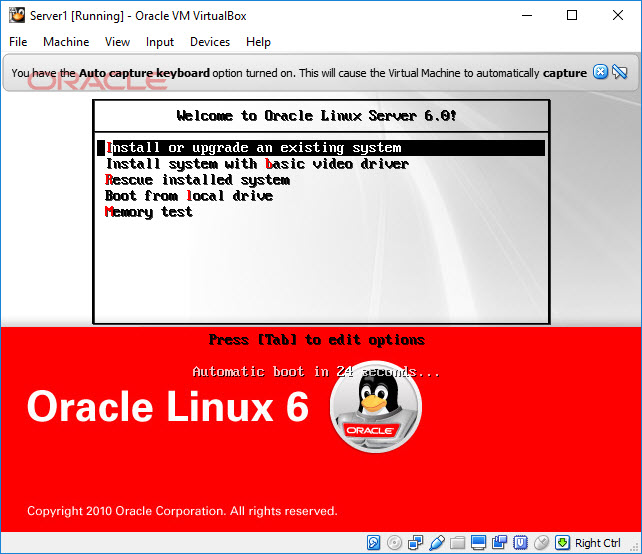Click the display monitor status icon
Screen dimensions: 642x554
[478, 543]
